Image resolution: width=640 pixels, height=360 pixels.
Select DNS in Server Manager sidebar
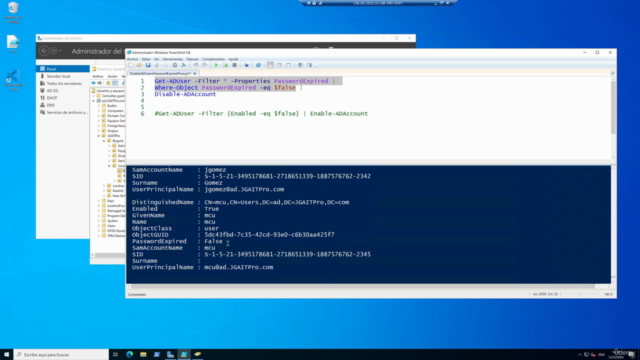(63, 105)
